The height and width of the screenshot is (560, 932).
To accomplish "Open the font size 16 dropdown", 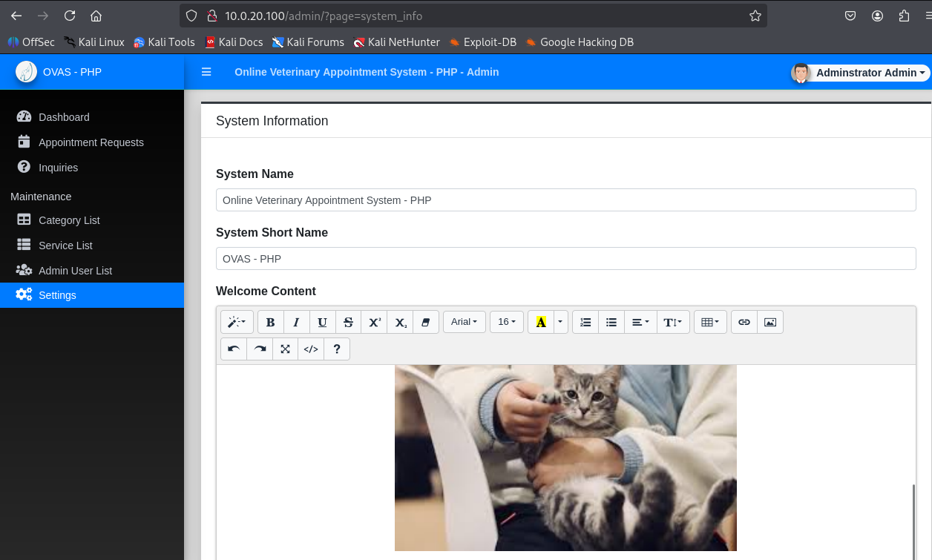I will [507, 322].
